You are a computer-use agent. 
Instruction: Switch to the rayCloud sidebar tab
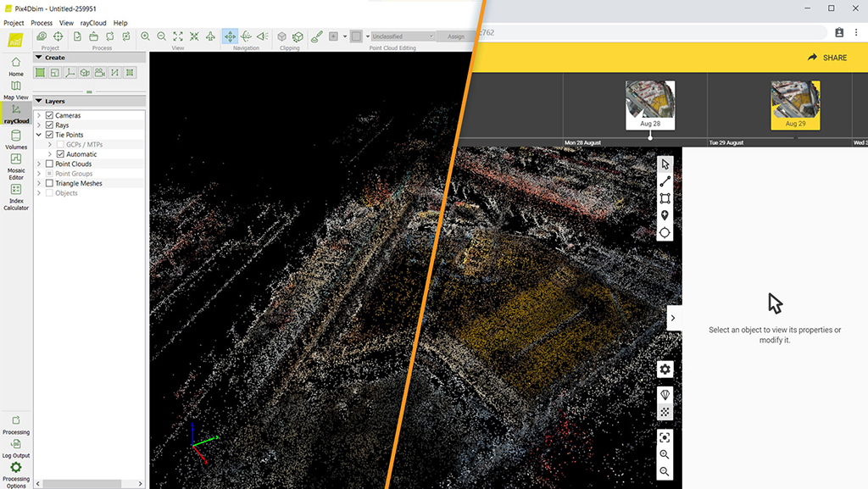16,114
